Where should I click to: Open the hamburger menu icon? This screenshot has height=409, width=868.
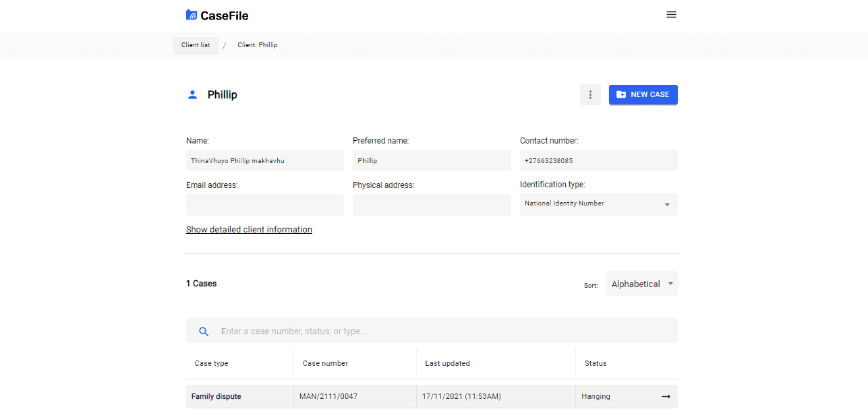pos(671,14)
